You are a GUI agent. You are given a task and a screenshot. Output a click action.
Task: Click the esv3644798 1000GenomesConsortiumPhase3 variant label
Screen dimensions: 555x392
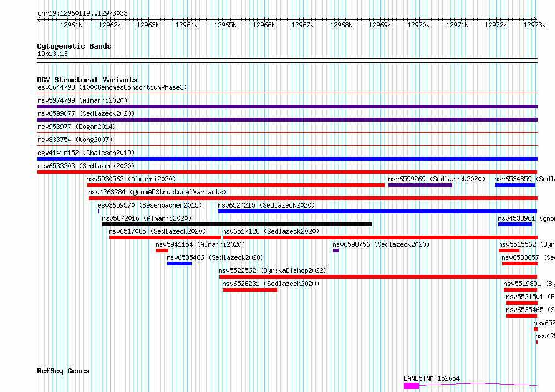tap(112, 87)
